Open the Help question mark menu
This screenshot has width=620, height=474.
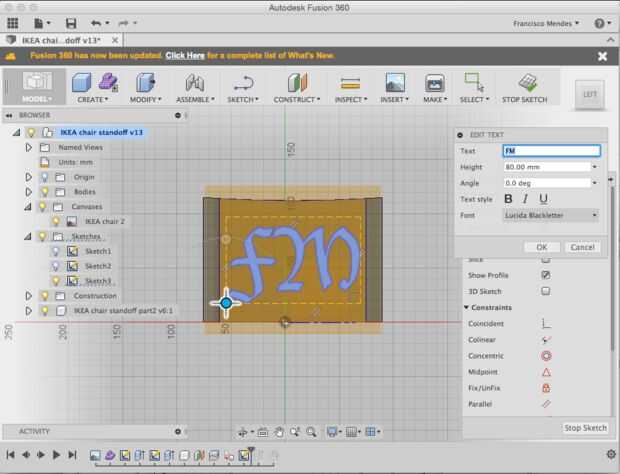(599, 23)
